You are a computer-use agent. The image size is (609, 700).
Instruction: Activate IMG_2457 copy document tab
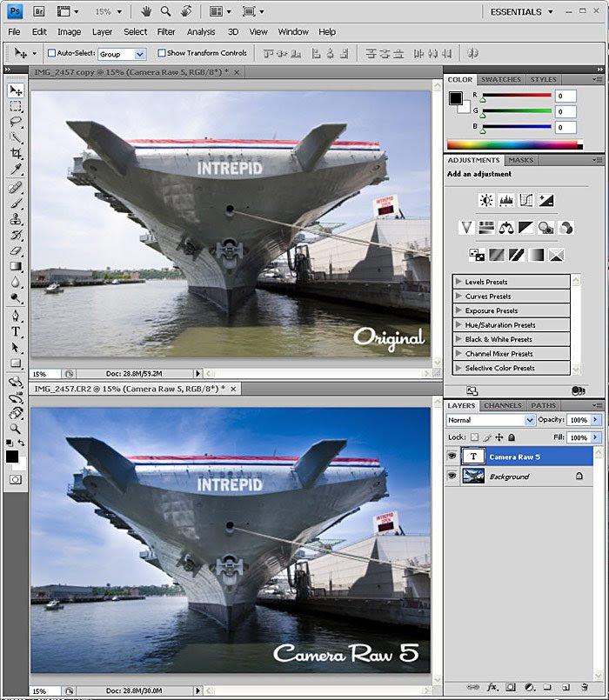(x=137, y=72)
